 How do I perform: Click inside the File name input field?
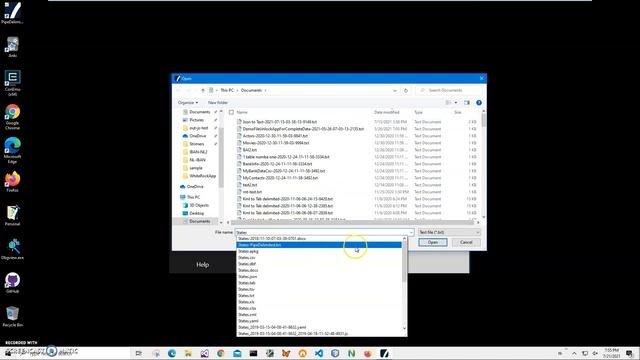point(322,232)
